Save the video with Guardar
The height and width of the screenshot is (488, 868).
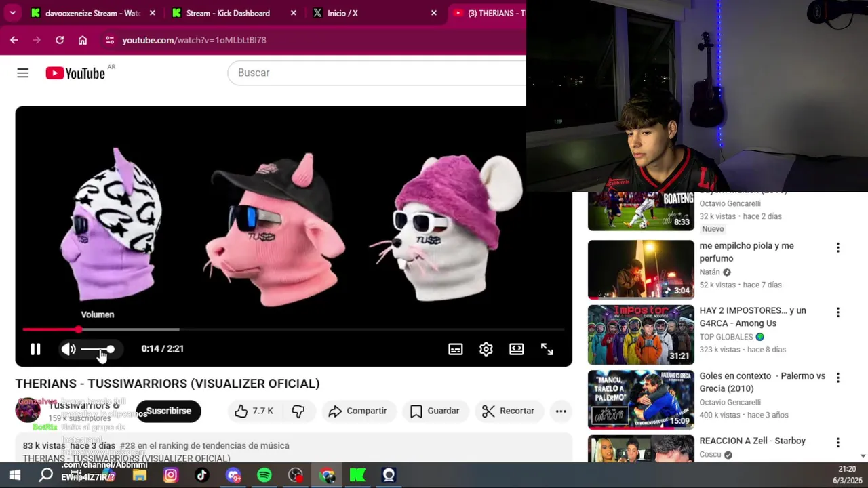[x=435, y=411]
